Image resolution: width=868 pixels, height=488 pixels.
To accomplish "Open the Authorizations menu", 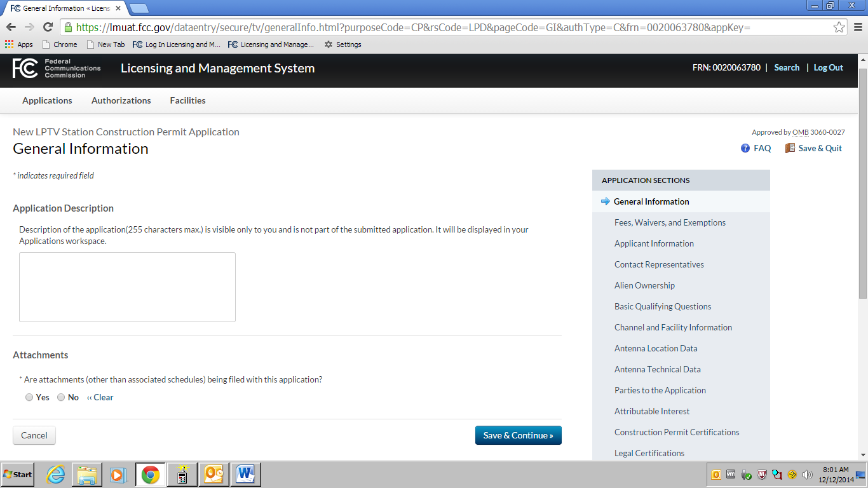I will [x=121, y=100].
